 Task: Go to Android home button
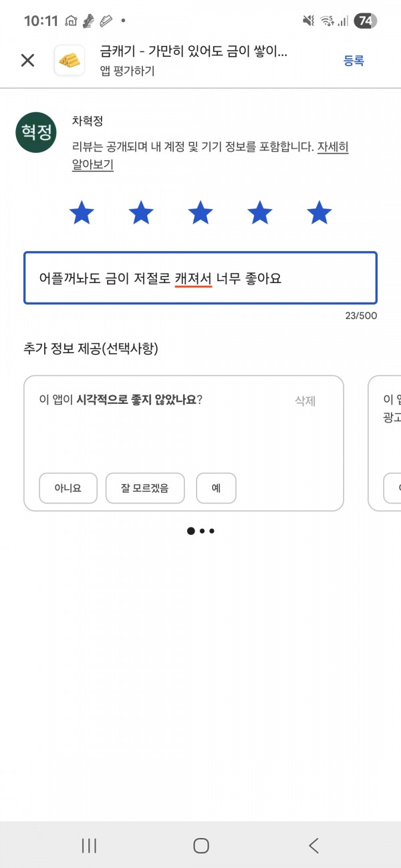point(201,845)
